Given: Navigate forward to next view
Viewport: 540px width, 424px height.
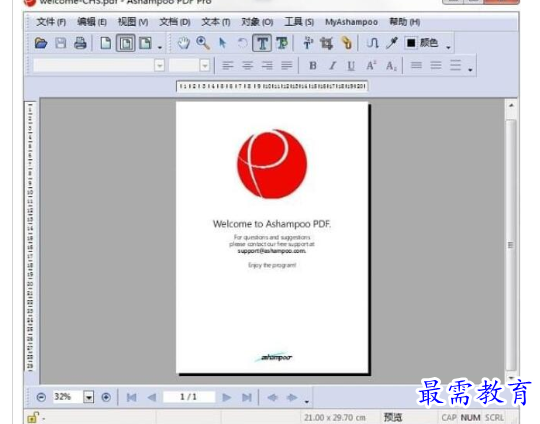Looking at the screenshot, I should (x=292, y=397).
